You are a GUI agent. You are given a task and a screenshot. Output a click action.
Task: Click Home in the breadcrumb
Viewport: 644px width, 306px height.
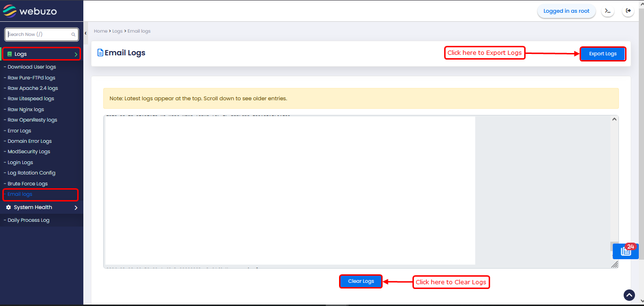(100, 31)
